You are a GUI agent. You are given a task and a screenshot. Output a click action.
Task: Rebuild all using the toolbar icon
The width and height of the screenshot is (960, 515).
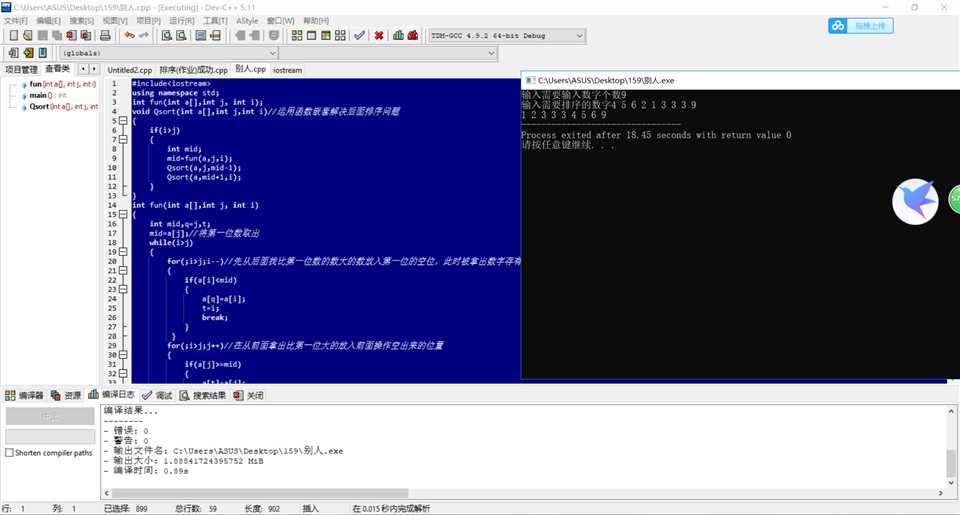pos(340,36)
